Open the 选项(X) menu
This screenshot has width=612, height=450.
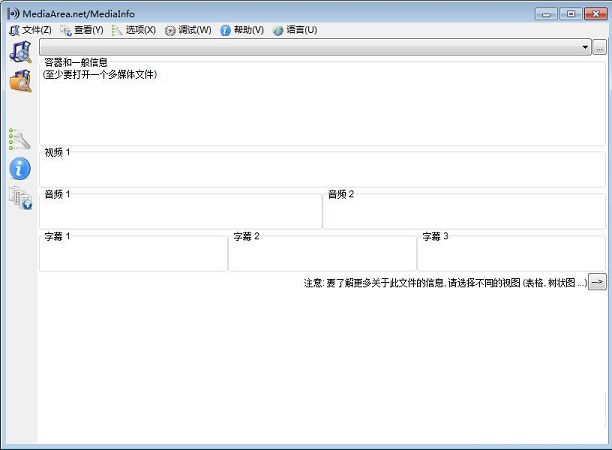pyautogui.click(x=134, y=30)
